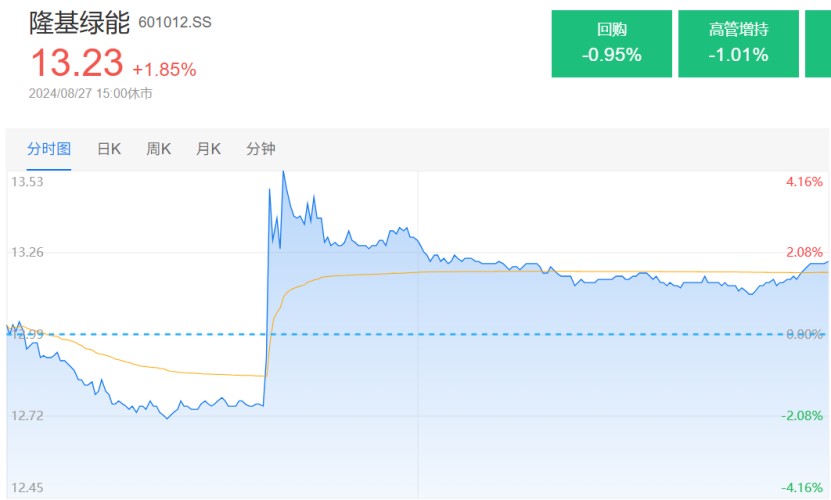Click the current price 13.23
The image size is (831, 500).
coord(76,64)
